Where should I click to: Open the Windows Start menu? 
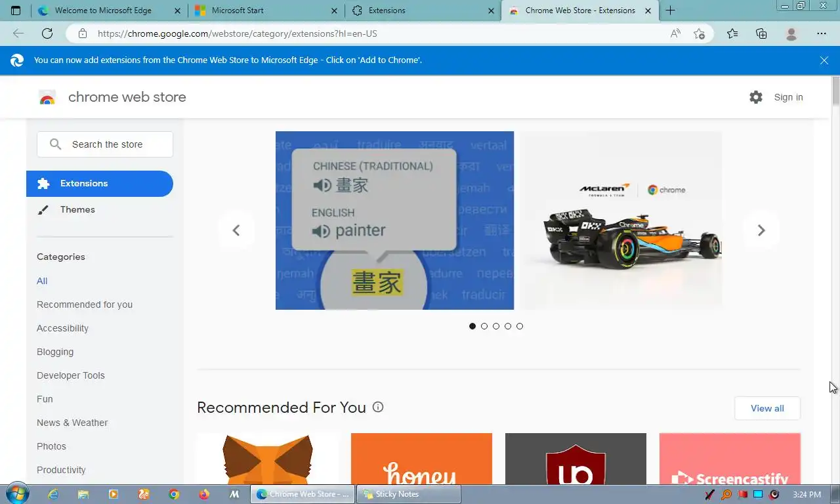16,494
